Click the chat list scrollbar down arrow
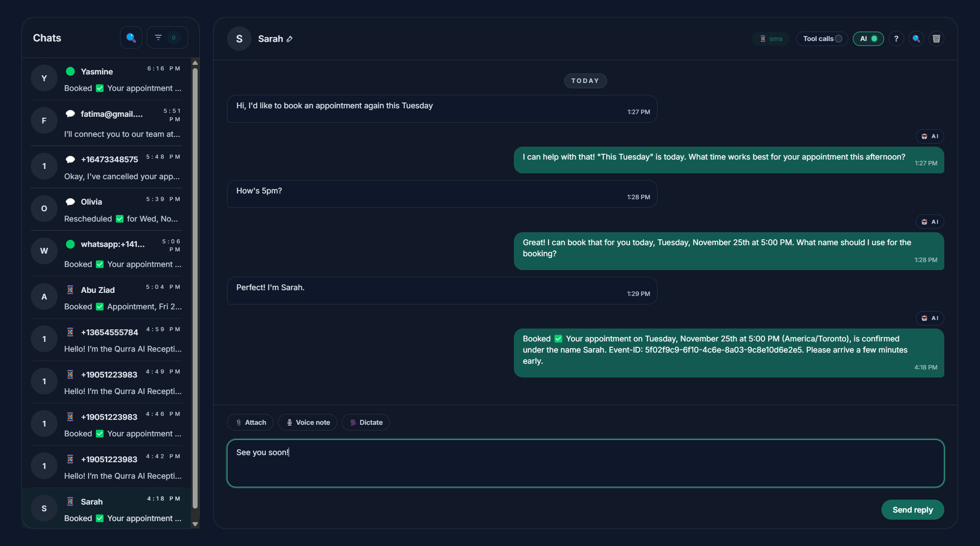 [x=195, y=524]
